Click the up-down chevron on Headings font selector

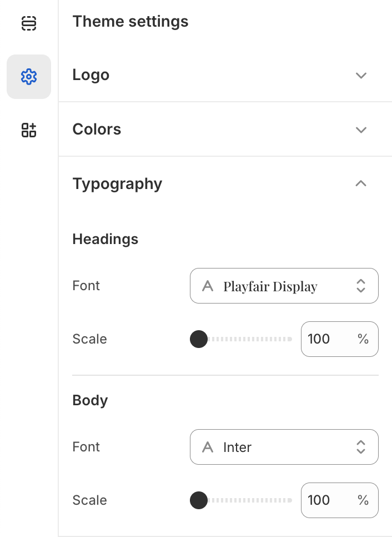(361, 286)
